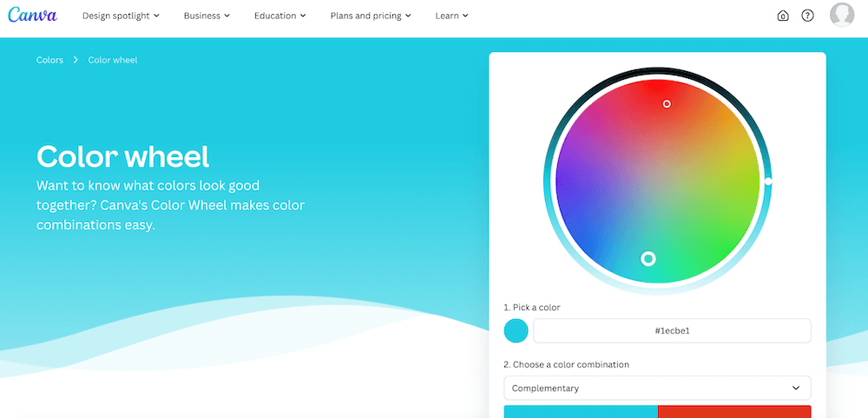The image size is (868, 418).
Task: Expand the Design spotlight menu
Action: point(121,16)
